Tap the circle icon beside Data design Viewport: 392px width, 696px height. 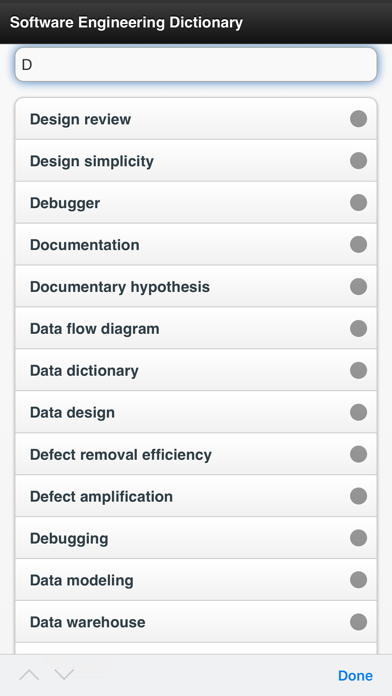click(x=358, y=412)
